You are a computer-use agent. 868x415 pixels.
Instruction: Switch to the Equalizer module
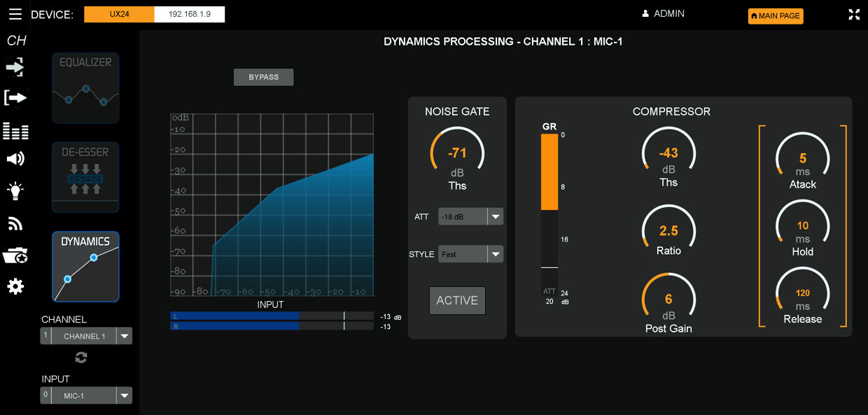coord(85,88)
